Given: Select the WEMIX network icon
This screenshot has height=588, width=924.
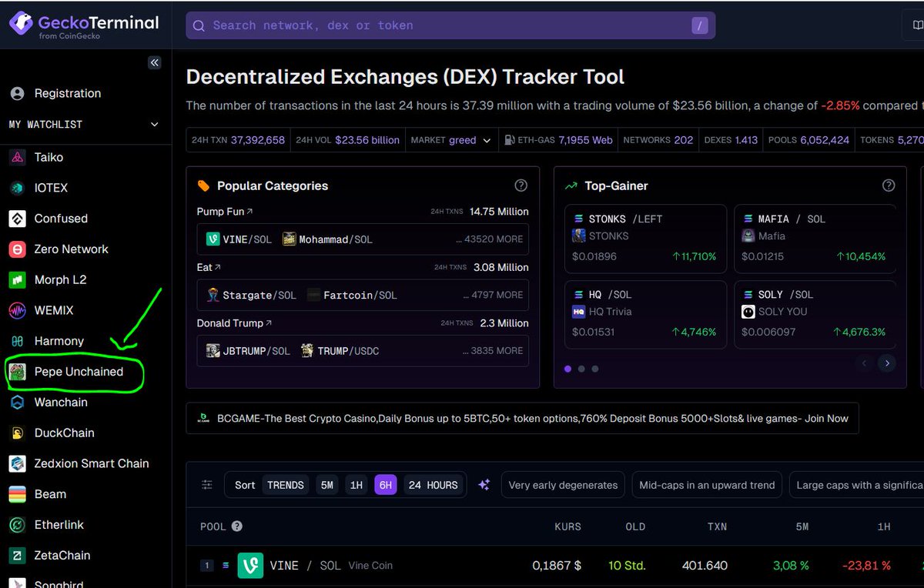Looking at the screenshot, I should click(17, 310).
